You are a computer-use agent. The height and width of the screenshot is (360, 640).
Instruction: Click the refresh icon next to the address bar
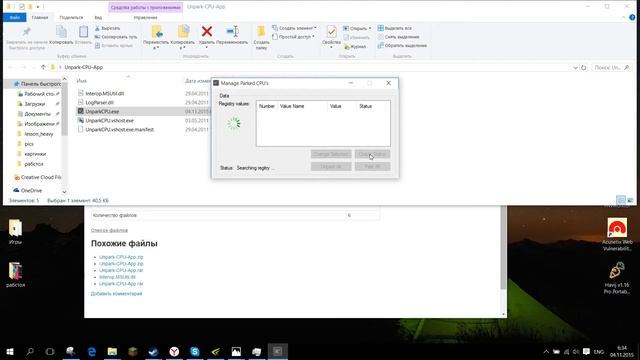(x=584, y=67)
